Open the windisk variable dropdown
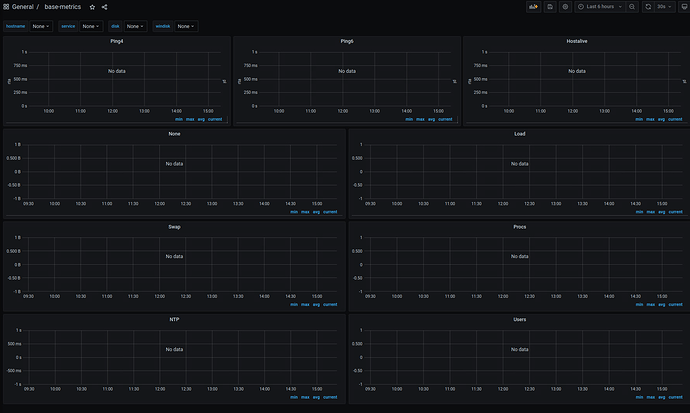This screenshot has width=690, height=413. [x=186, y=26]
